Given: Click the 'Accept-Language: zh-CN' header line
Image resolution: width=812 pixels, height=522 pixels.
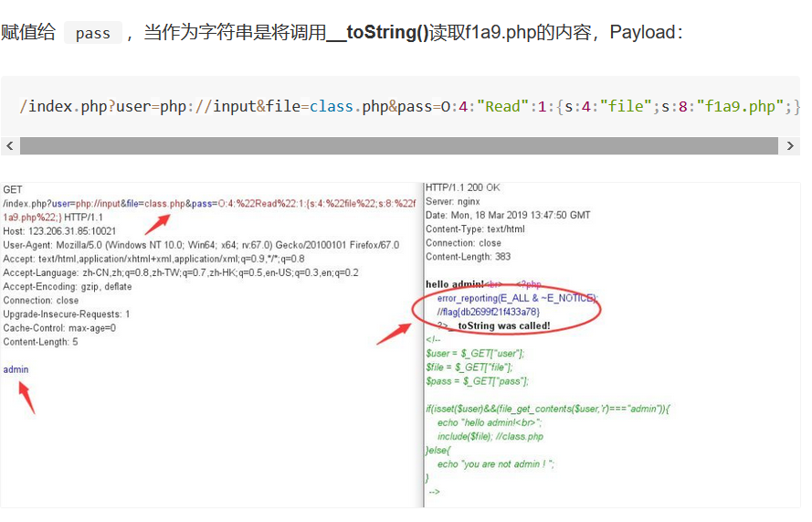Looking at the screenshot, I should 181,273.
